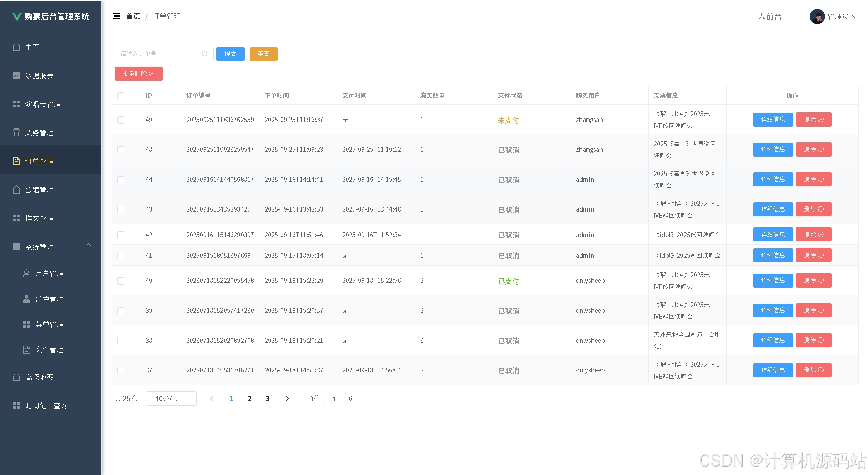Open 详细信息 for order ID 49
The width and height of the screenshot is (868, 475).
[x=773, y=120]
